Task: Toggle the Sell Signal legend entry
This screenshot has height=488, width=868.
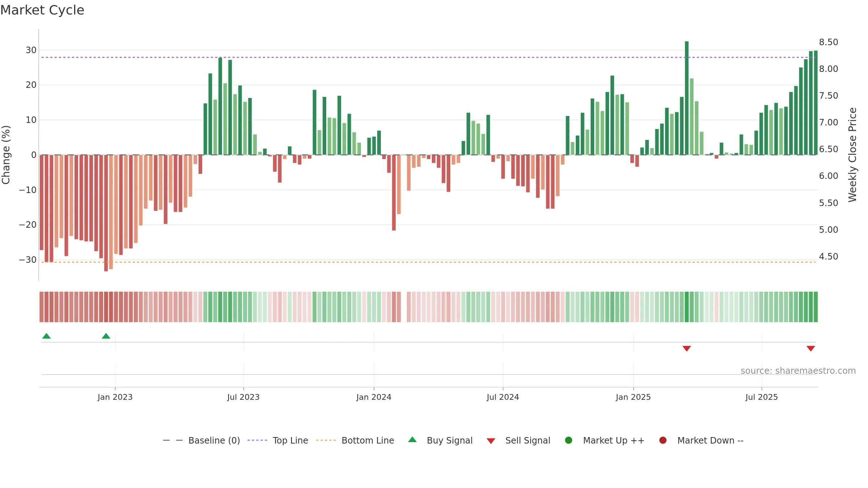Action: (518, 440)
